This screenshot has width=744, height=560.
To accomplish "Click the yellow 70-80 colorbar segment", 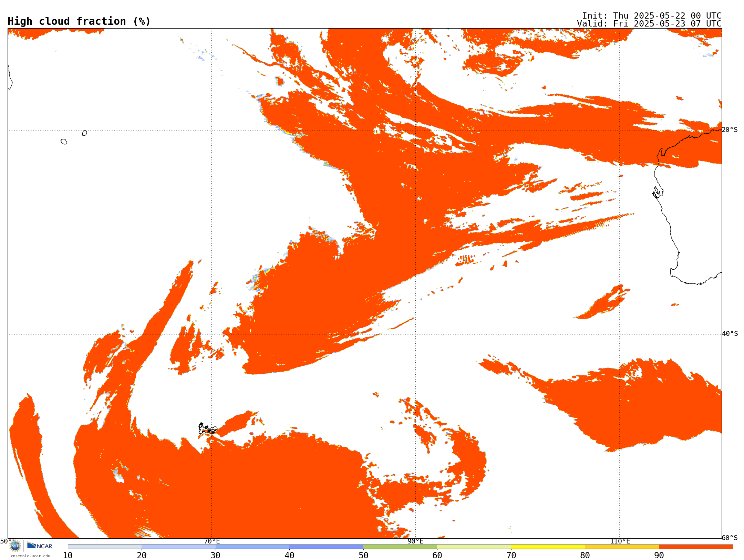I will coord(548,547).
